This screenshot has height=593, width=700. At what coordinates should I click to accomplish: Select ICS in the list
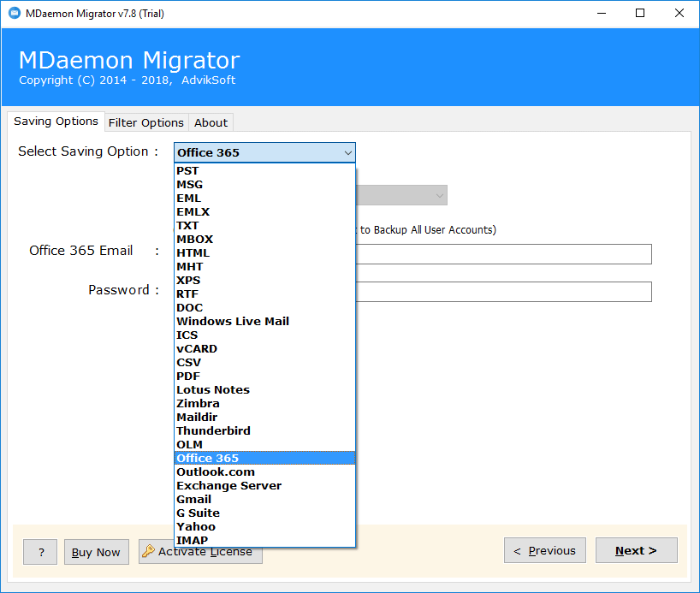click(x=264, y=335)
